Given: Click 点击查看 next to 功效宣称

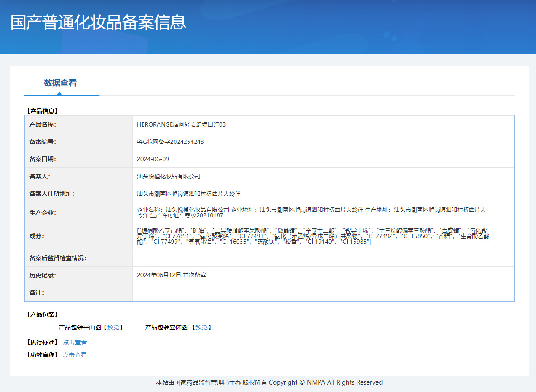Looking at the screenshot, I should (75, 355).
